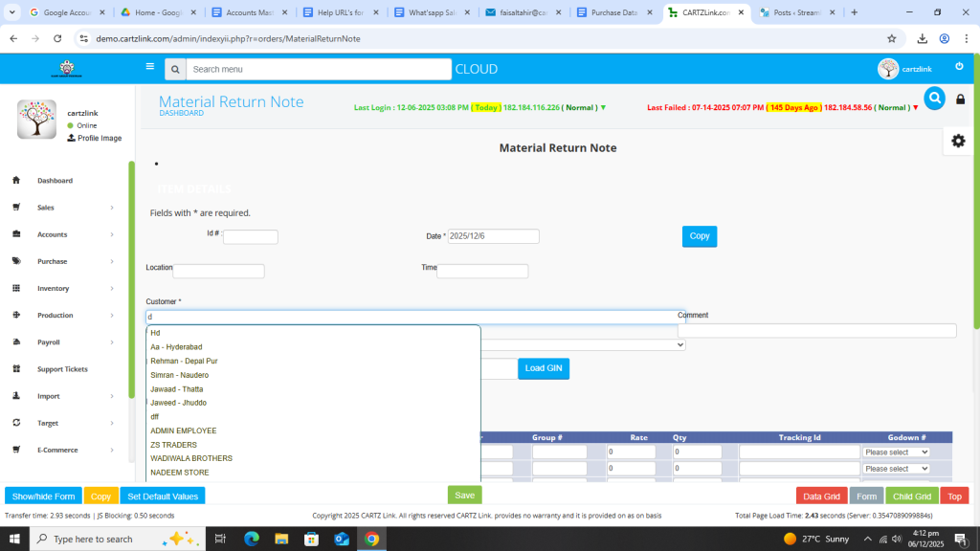The image size is (980, 551).
Task: Switch to the Purchase Data browser tab
Action: (x=612, y=12)
